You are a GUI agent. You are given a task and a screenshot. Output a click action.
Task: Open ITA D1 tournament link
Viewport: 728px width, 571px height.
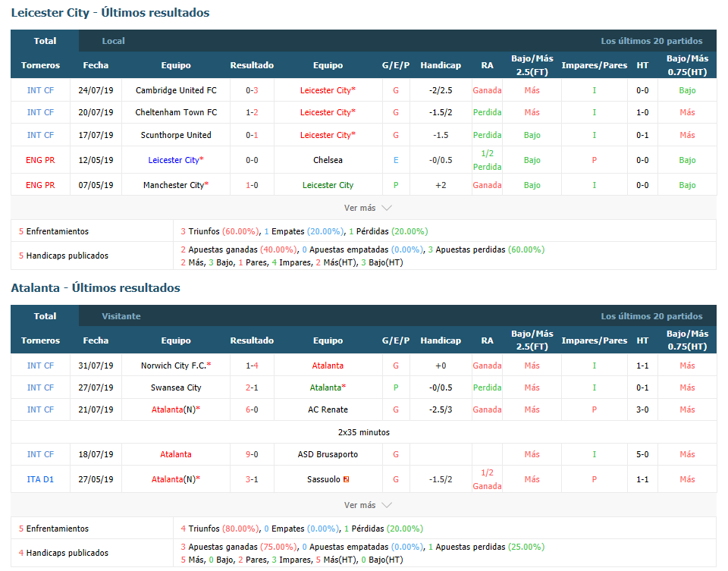coord(40,479)
